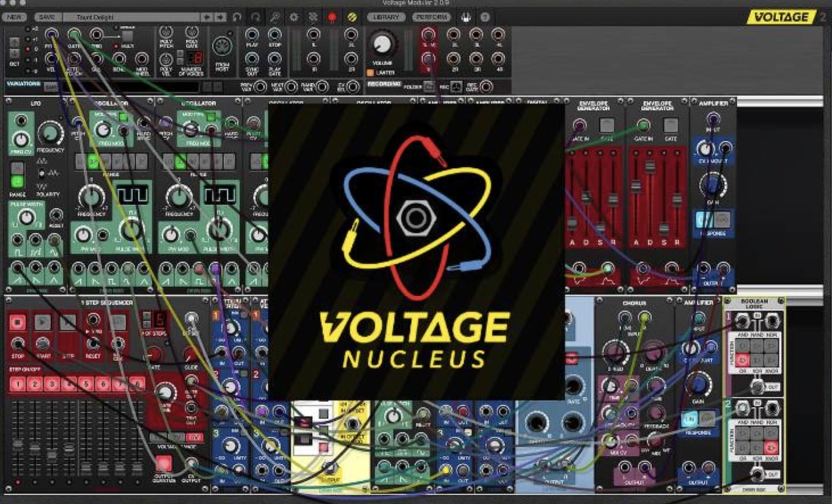Click the MOD WHEEL output jack

point(142,58)
